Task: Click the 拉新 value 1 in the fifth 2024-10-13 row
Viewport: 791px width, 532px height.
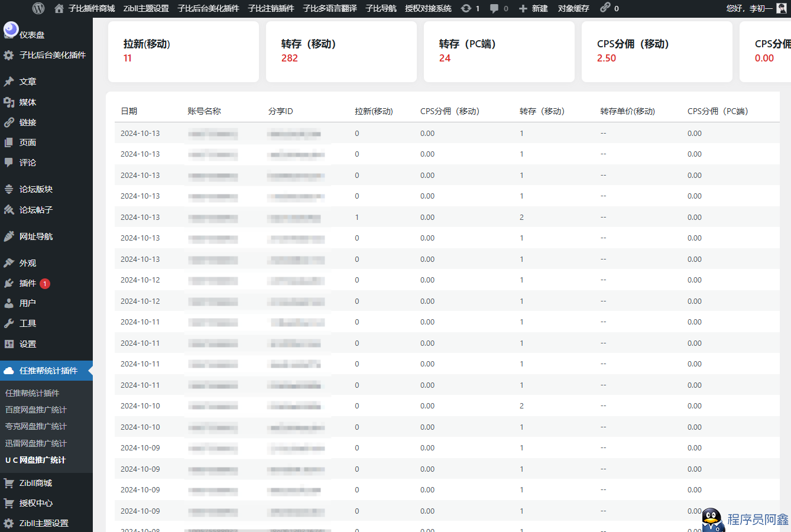Action: point(357,218)
